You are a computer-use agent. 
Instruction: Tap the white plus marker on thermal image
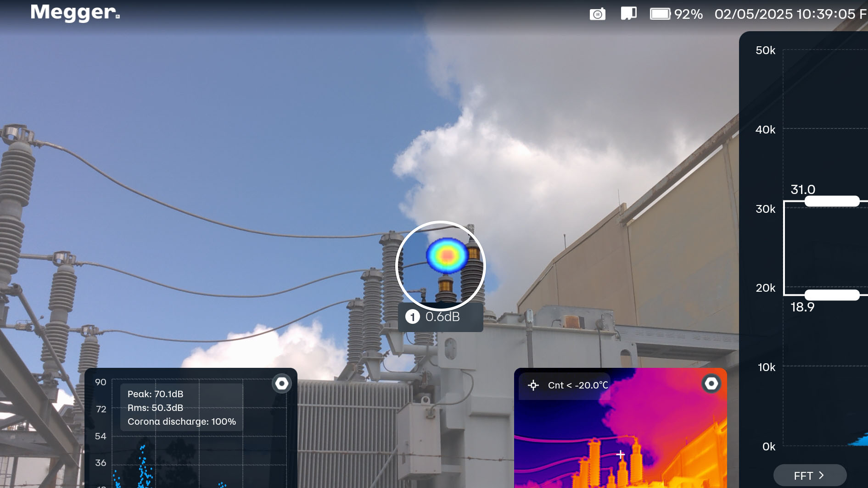[621, 455]
